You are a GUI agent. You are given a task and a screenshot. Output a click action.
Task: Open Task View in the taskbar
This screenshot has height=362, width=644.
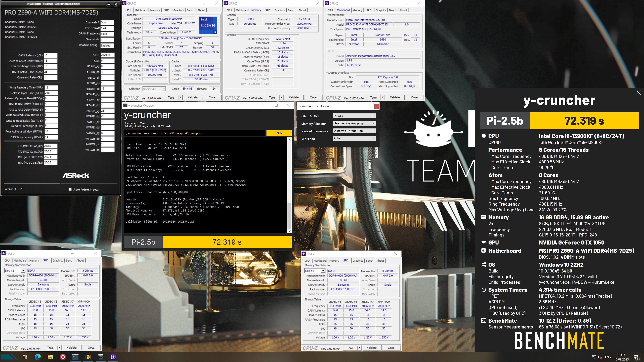25,357
